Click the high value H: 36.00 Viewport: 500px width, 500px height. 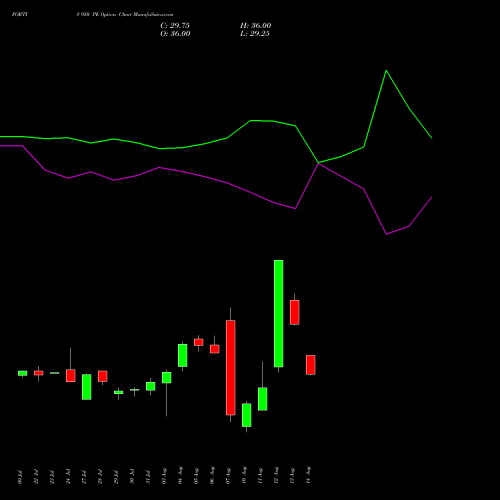(256, 26)
